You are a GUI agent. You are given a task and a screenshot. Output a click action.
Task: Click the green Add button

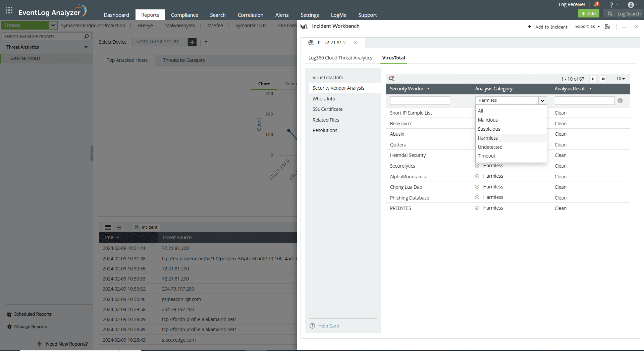point(589,13)
